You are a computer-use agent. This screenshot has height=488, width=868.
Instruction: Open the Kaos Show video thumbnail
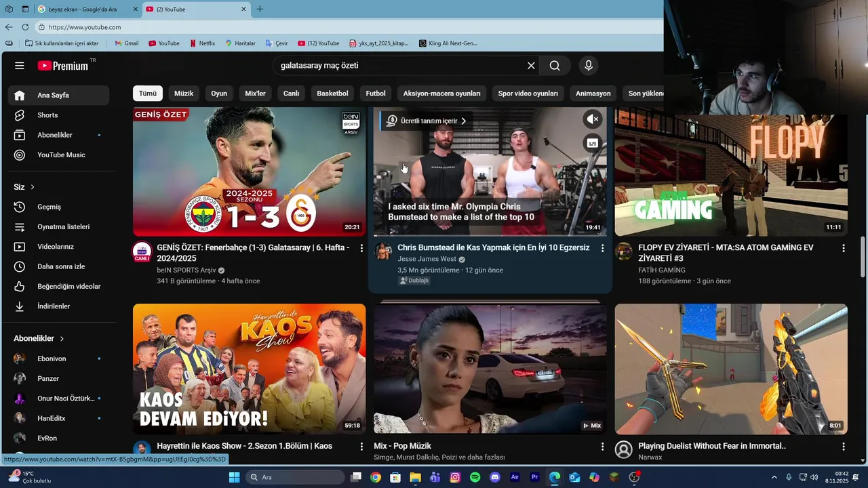249,369
